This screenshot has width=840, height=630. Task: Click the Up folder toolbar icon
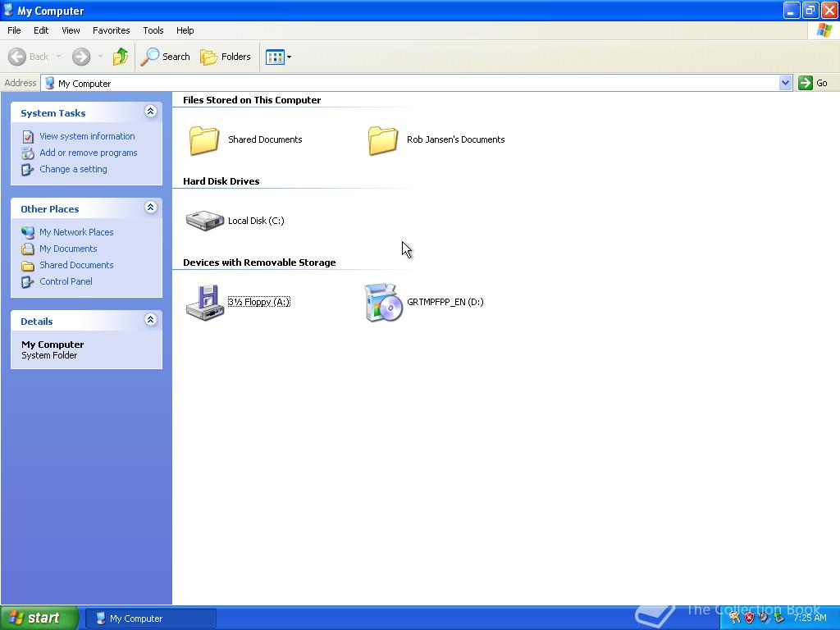(121, 57)
